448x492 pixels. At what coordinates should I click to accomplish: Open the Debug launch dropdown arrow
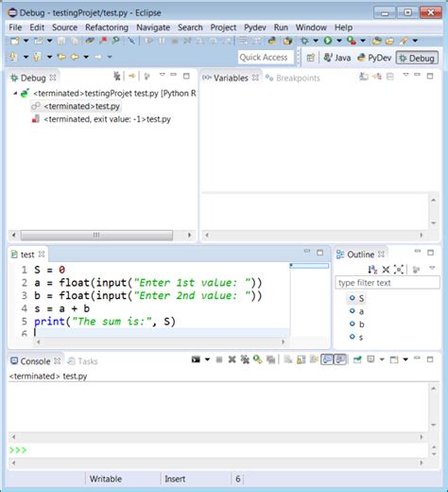point(316,41)
